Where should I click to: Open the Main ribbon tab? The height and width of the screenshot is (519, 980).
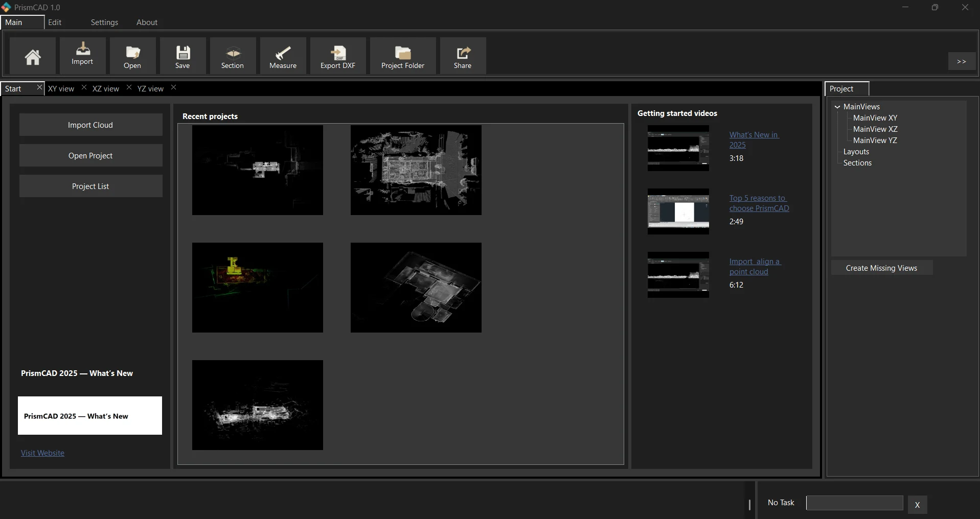click(22, 22)
